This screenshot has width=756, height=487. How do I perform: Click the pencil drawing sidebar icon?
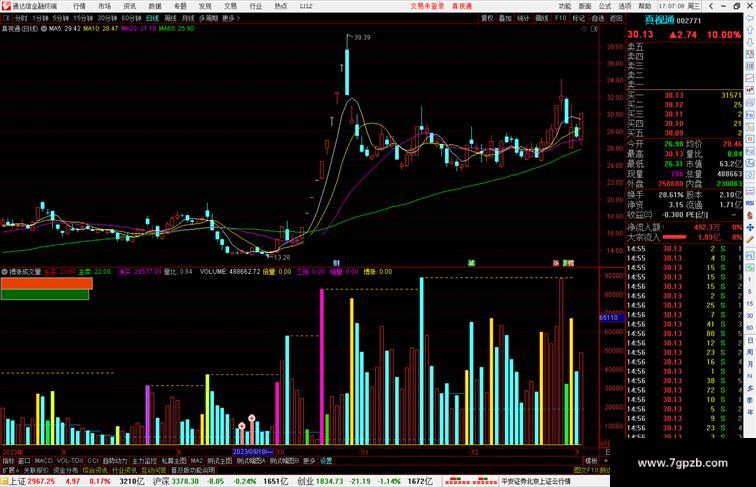750,239
